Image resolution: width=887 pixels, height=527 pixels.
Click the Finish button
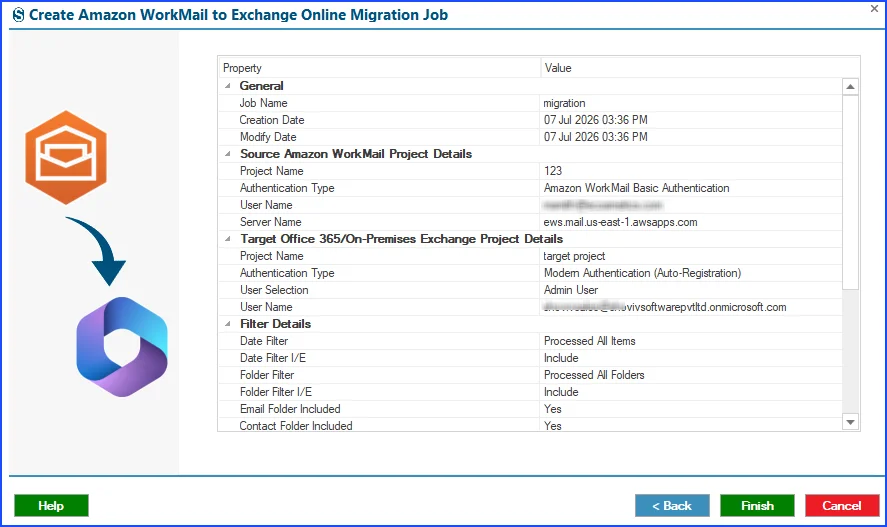[757, 506]
